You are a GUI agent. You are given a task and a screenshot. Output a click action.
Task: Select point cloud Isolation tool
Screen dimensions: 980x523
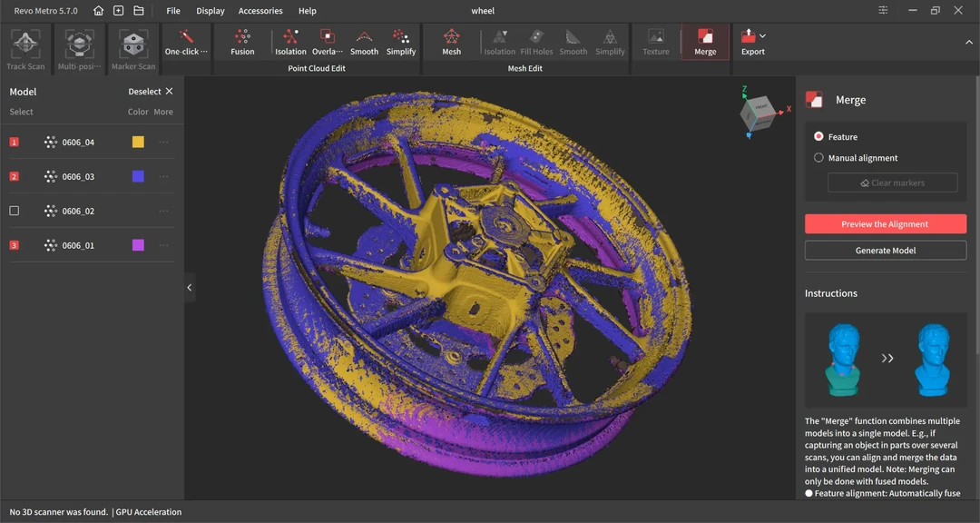(x=290, y=43)
